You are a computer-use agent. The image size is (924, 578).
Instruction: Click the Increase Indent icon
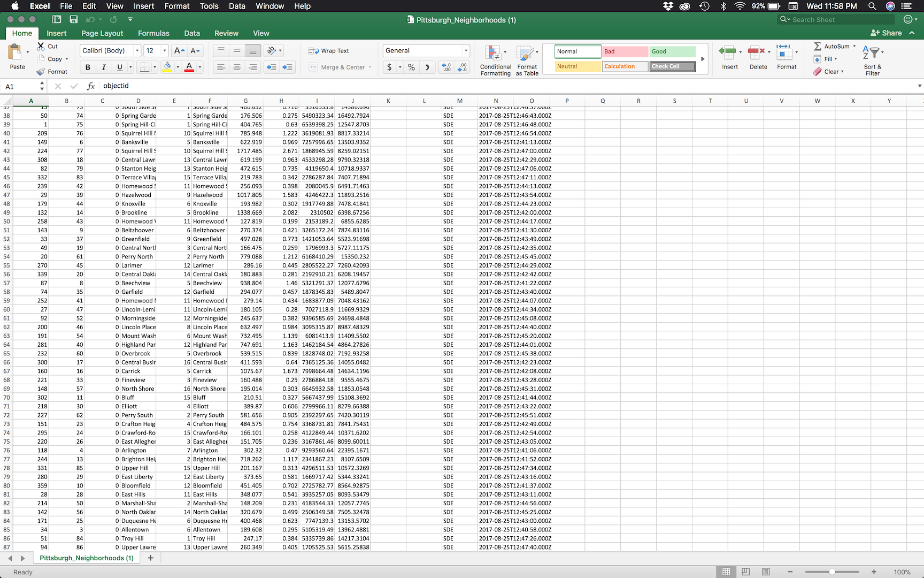[287, 67]
